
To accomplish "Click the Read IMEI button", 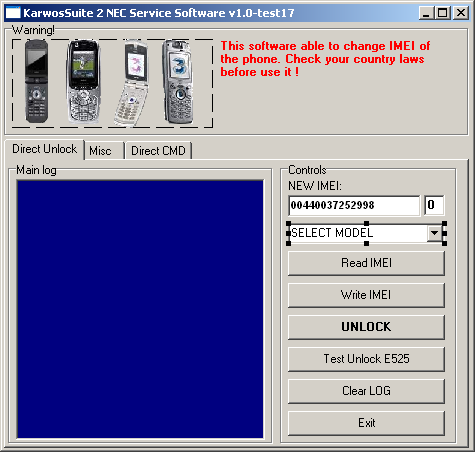I will [366, 263].
